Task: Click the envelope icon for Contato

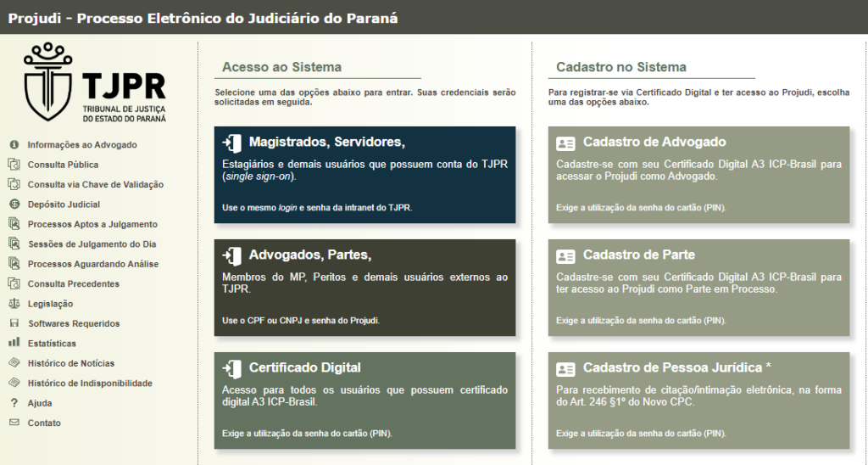Action: pos(14,423)
